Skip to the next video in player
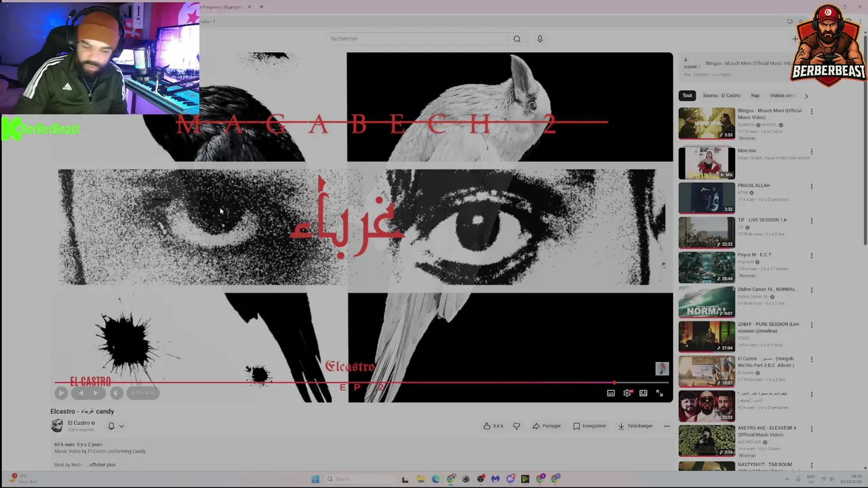Screen dimensions: 868x488 96,392
